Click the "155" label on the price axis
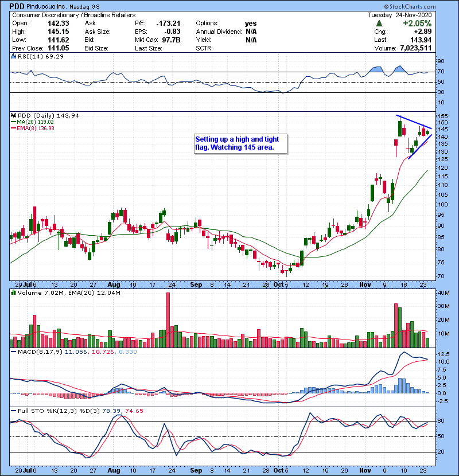Image resolution: width=459 pixels, height=476 pixels. coord(442,116)
